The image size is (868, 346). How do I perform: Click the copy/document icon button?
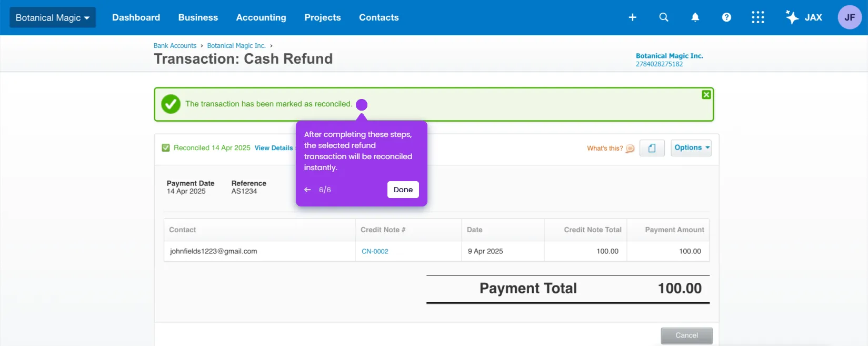(652, 148)
